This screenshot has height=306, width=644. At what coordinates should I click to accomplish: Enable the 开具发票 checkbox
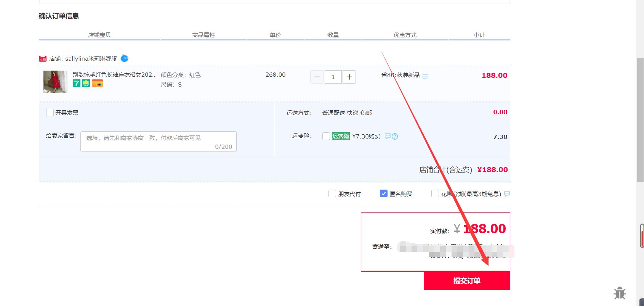pos(50,113)
